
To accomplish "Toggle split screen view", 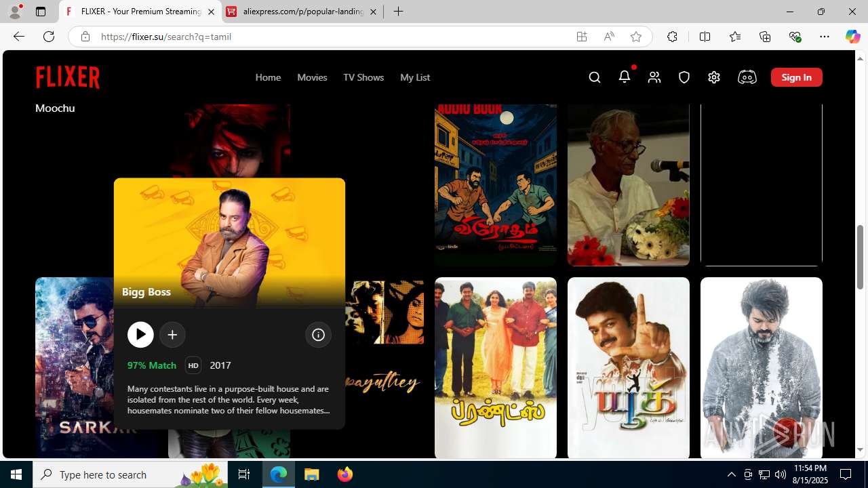I will coord(705,37).
